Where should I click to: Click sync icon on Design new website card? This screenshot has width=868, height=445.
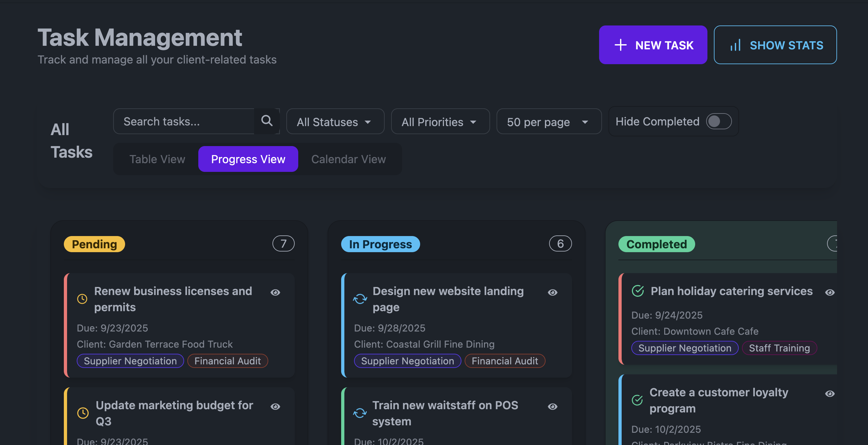360,299
